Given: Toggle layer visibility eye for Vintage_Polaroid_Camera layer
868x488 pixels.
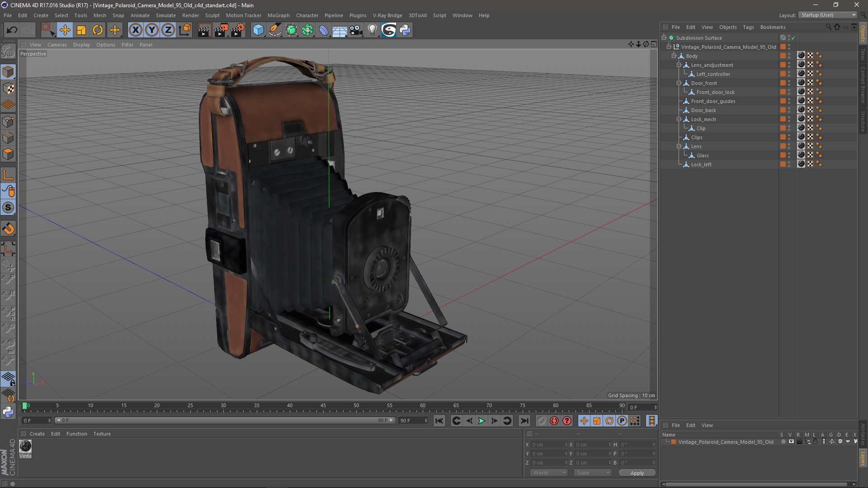Looking at the screenshot, I should click(x=791, y=442).
